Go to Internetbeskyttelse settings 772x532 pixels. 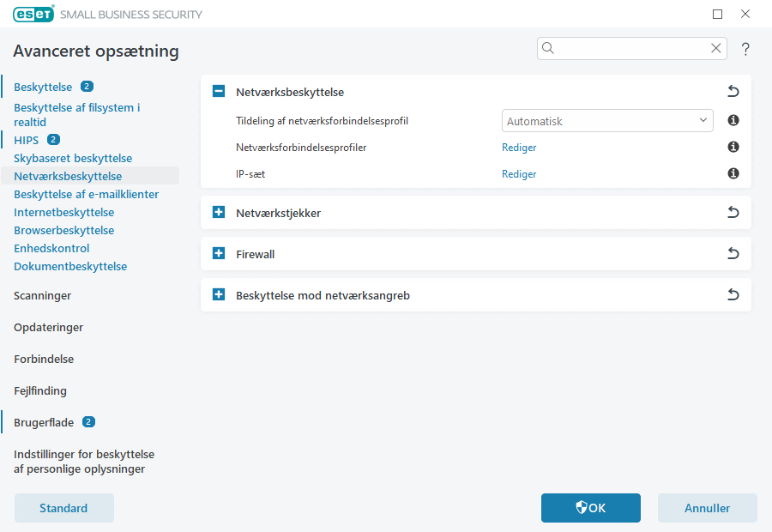point(63,212)
